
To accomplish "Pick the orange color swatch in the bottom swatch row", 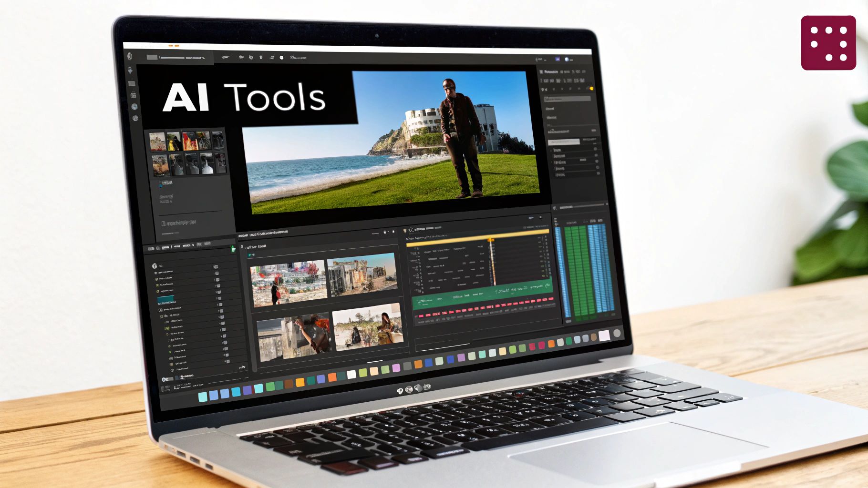I will (332, 378).
